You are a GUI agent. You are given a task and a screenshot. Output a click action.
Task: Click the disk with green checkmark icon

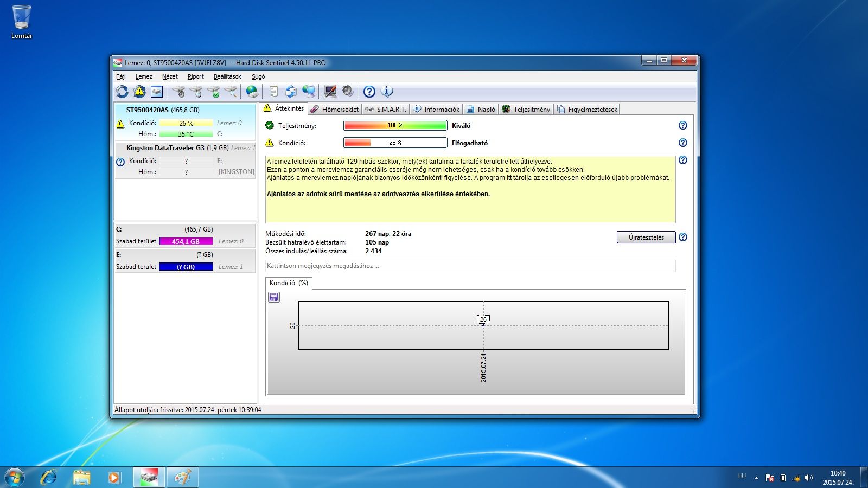point(213,92)
